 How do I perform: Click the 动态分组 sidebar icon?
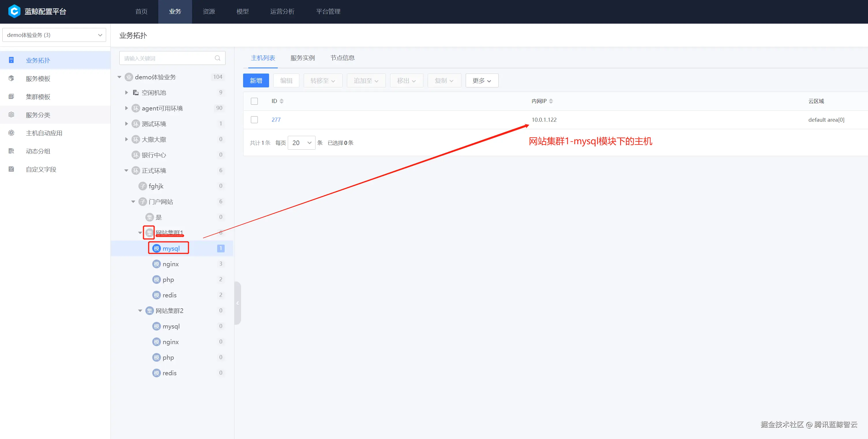click(11, 151)
